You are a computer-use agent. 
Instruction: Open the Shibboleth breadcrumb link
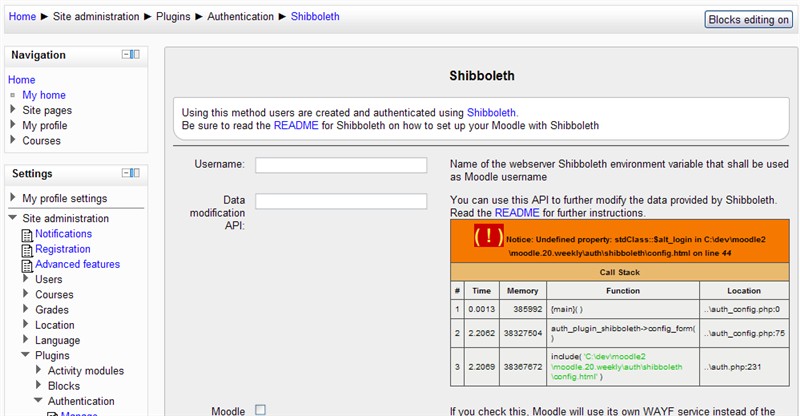point(315,16)
